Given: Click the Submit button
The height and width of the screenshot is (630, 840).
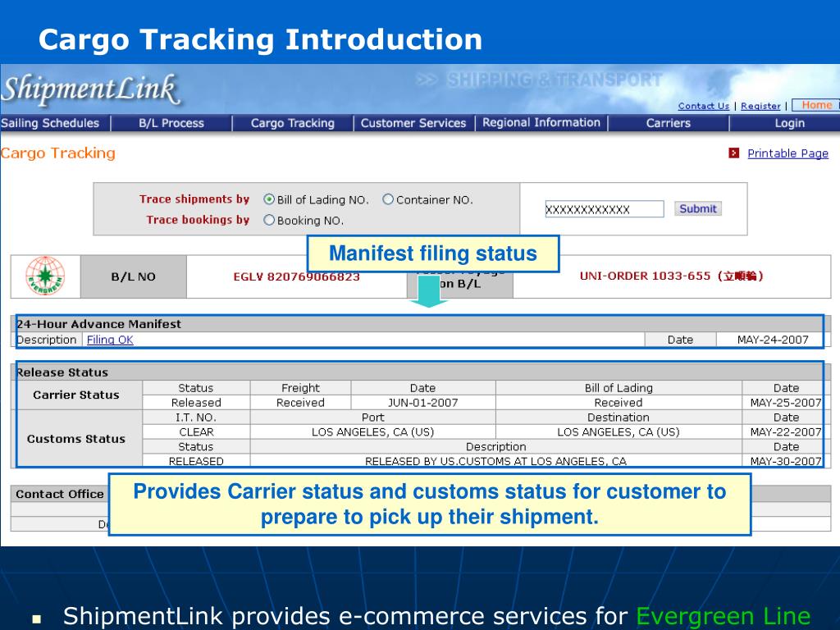Looking at the screenshot, I should click(698, 208).
